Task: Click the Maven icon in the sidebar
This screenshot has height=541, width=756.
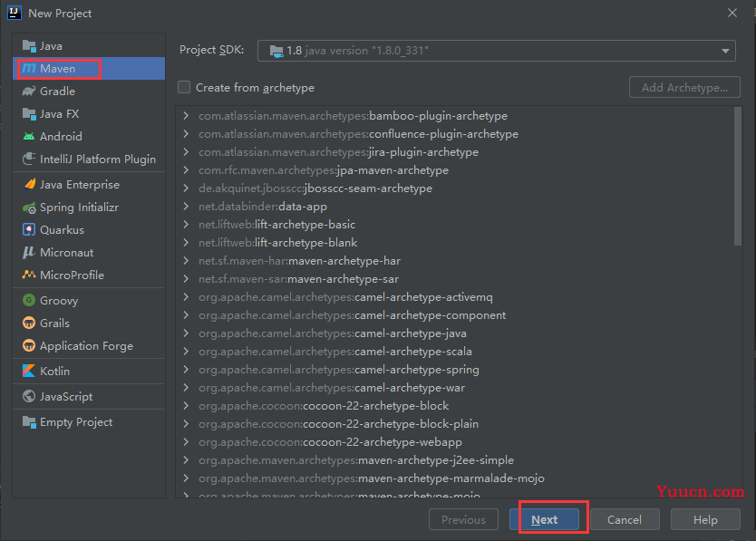Action: click(29, 69)
